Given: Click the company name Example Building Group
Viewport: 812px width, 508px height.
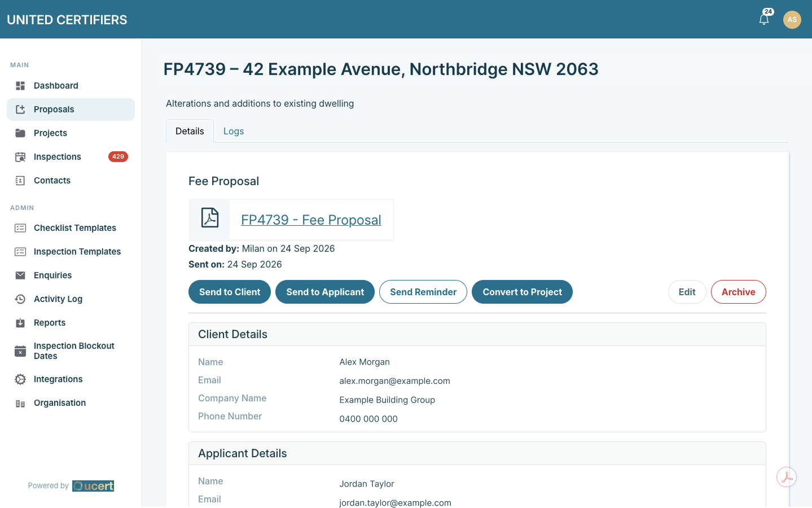Looking at the screenshot, I should 387,400.
